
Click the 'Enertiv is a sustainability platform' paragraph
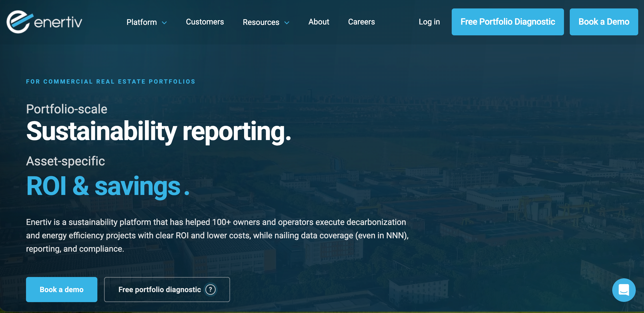217,235
